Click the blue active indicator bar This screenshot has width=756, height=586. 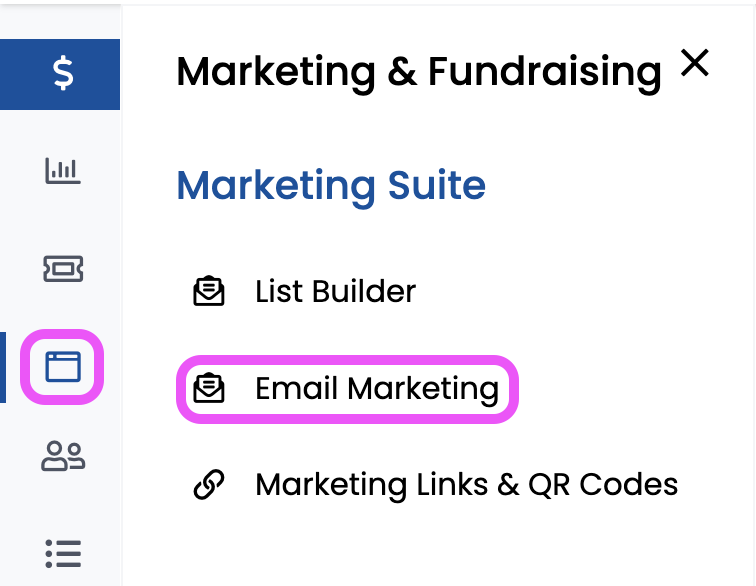3,367
